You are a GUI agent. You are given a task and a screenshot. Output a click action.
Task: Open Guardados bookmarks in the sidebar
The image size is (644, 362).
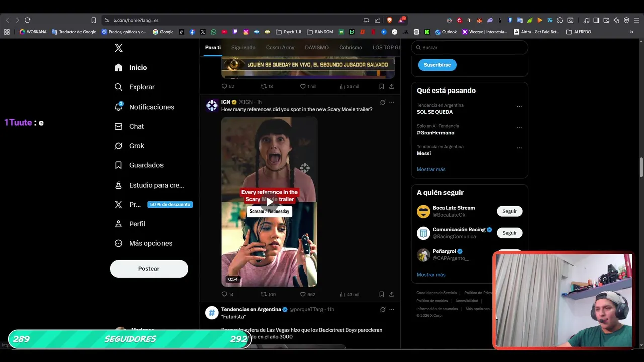pyautogui.click(x=139, y=165)
